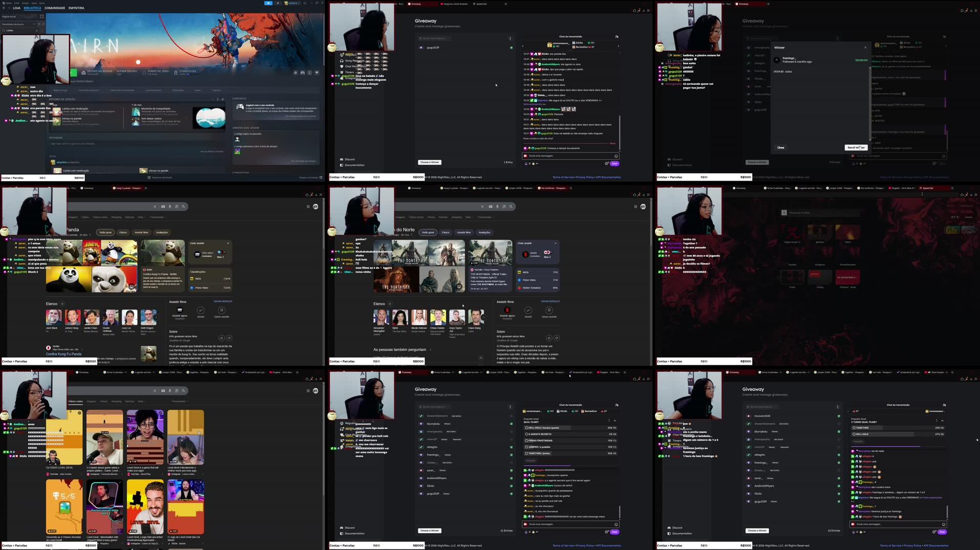Toggle the eligibility checkbox next to gugu2129
Screen dimensions: 980x550
coord(511,47)
